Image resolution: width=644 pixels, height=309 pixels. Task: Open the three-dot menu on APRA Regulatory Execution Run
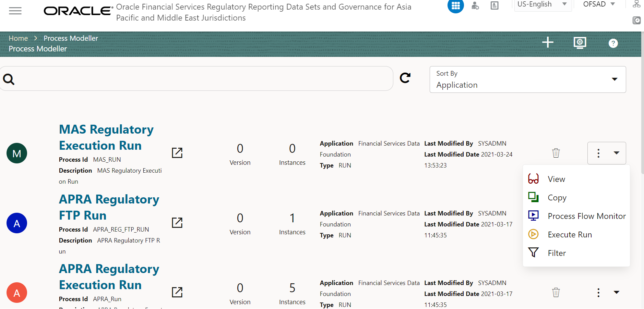coord(598,292)
